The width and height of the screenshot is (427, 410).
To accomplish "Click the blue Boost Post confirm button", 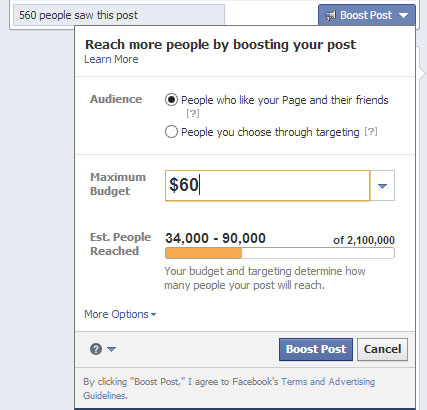I will pyautogui.click(x=316, y=349).
